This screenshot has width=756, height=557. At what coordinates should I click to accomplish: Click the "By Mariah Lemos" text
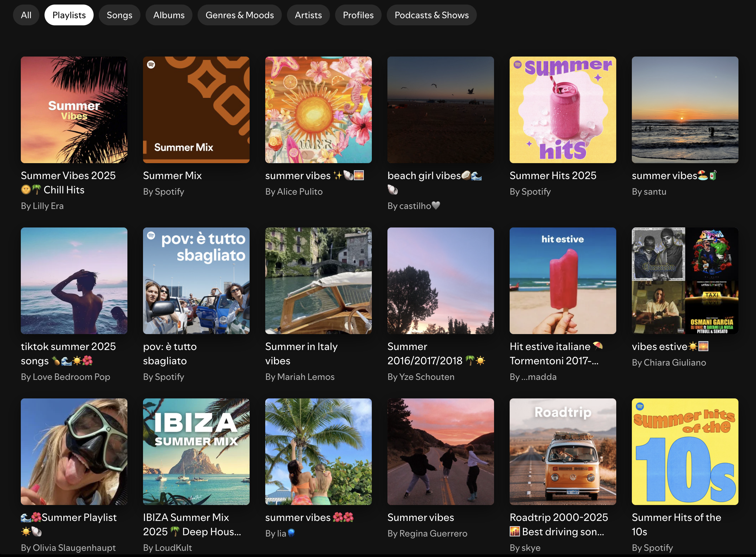pos(300,377)
